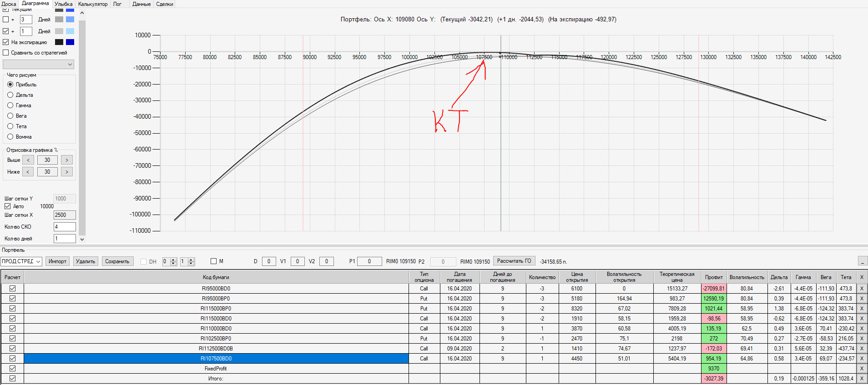Click the X column header in the portfolio table
Screen dimensions: 868x385
862,277
